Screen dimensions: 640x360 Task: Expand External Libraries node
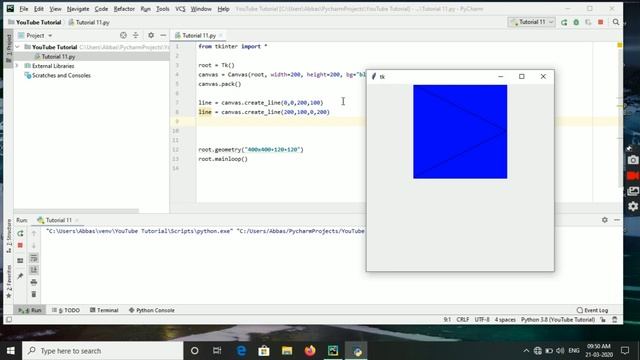click(17, 66)
